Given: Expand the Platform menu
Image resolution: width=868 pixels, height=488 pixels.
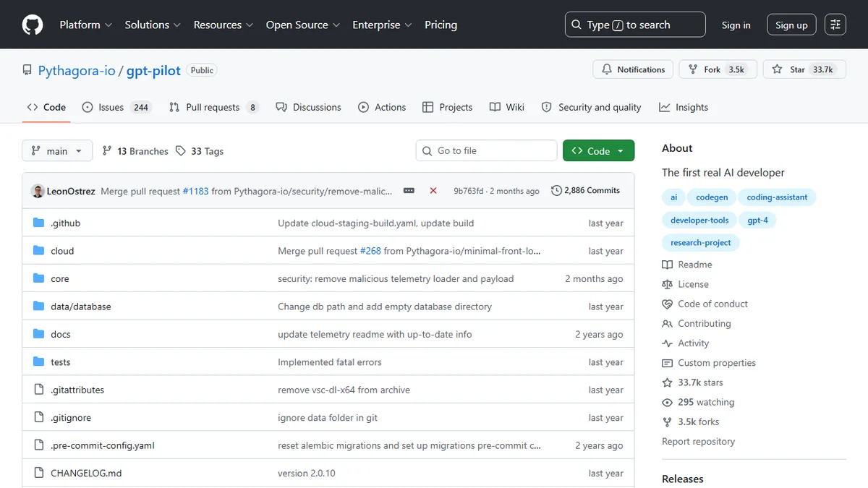Looking at the screenshot, I should pyautogui.click(x=86, y=25).
